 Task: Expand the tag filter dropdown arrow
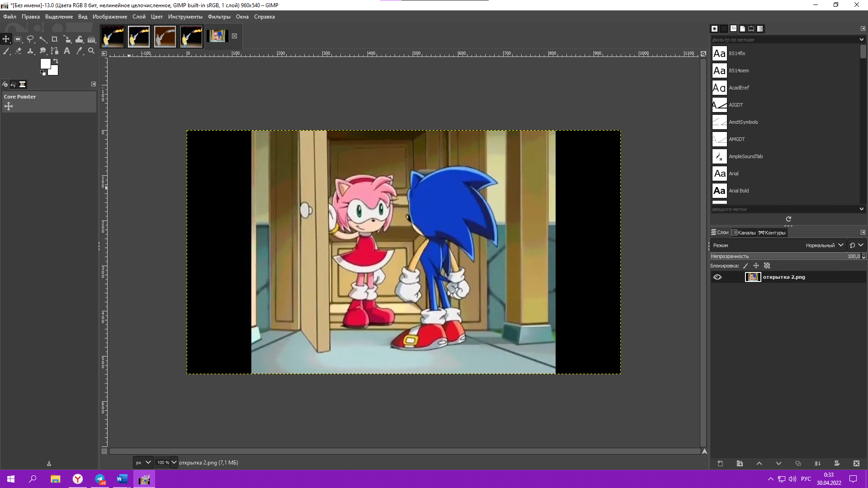[862, 40]
